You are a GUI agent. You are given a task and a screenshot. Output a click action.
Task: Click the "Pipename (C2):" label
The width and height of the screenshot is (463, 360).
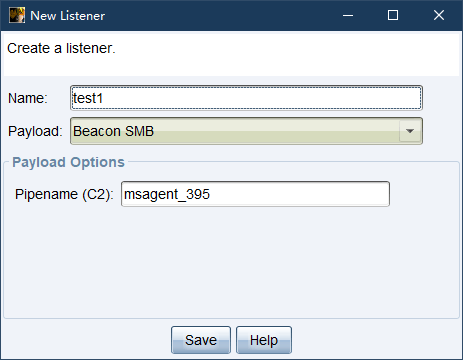coord(64,194)
